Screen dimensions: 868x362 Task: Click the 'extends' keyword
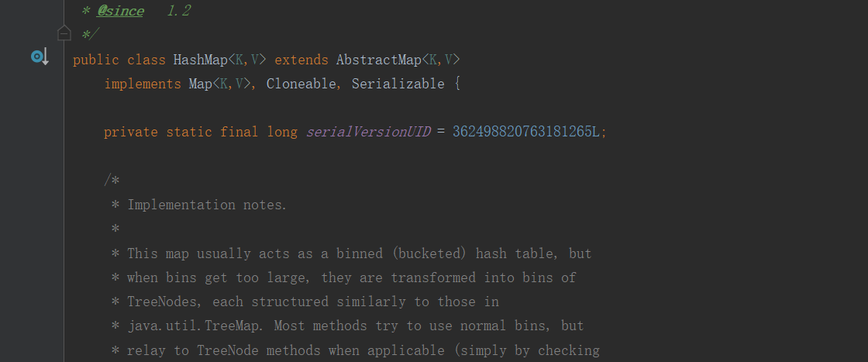tap(301, 60)
